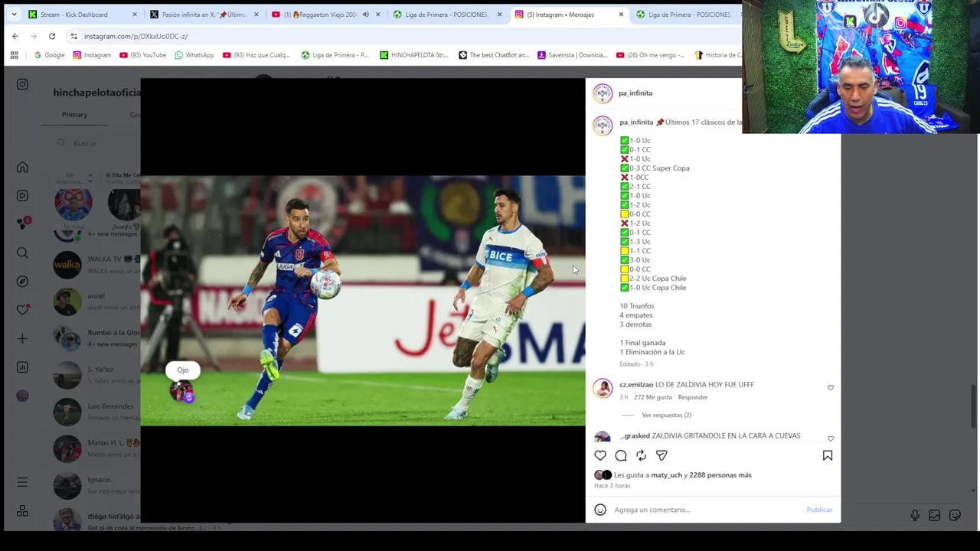Open Search magnifier in Instagram sidebar
Image resolution: width=980 pixels, height=551 pixels.
22,253
